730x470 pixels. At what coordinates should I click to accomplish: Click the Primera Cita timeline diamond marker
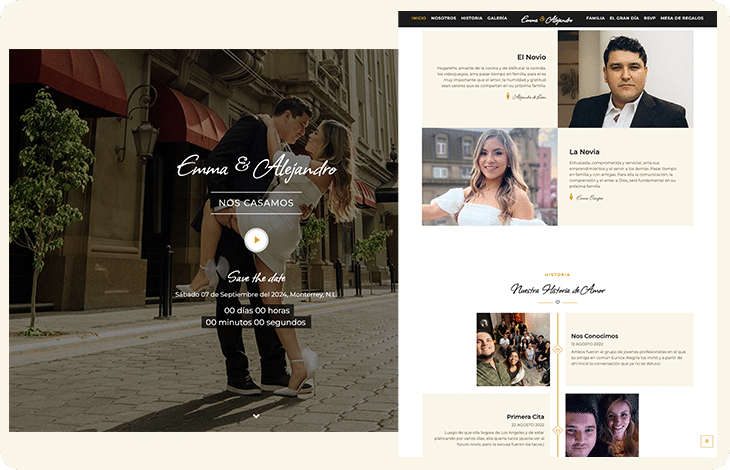click(x=558, y=431)
